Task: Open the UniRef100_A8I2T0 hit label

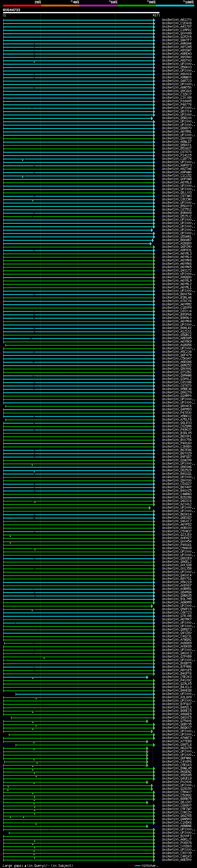Action: (x=176, y=20)
